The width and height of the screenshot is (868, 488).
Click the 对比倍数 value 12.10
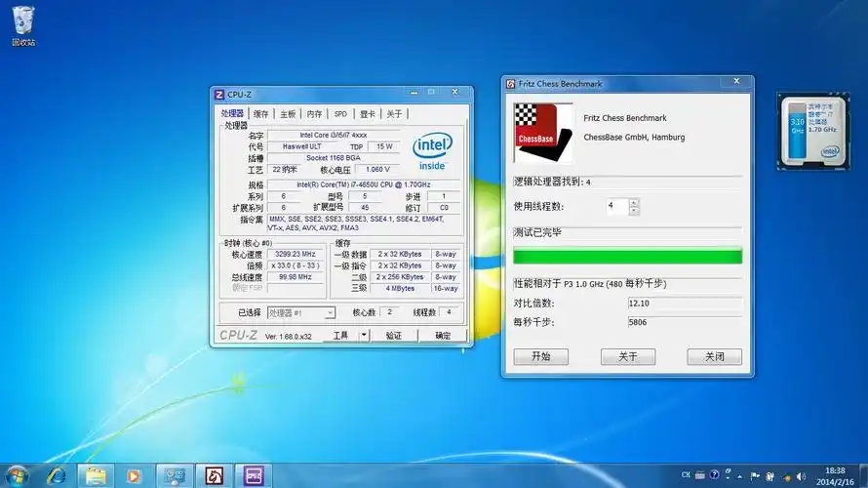685,303
